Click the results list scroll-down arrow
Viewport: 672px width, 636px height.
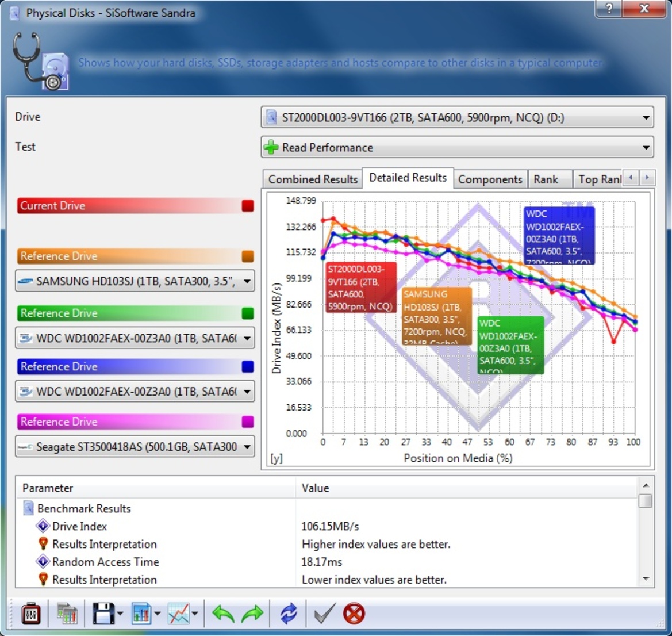[x=646, y=580]
